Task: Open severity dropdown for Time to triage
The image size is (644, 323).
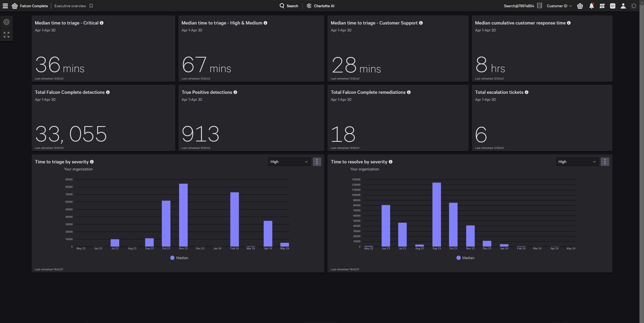Action: 289,162
